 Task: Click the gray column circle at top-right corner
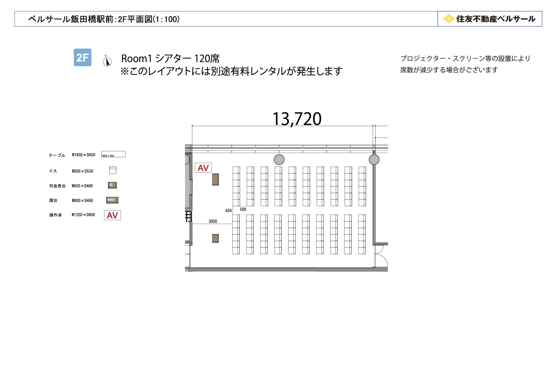click(x=374, y=159)
